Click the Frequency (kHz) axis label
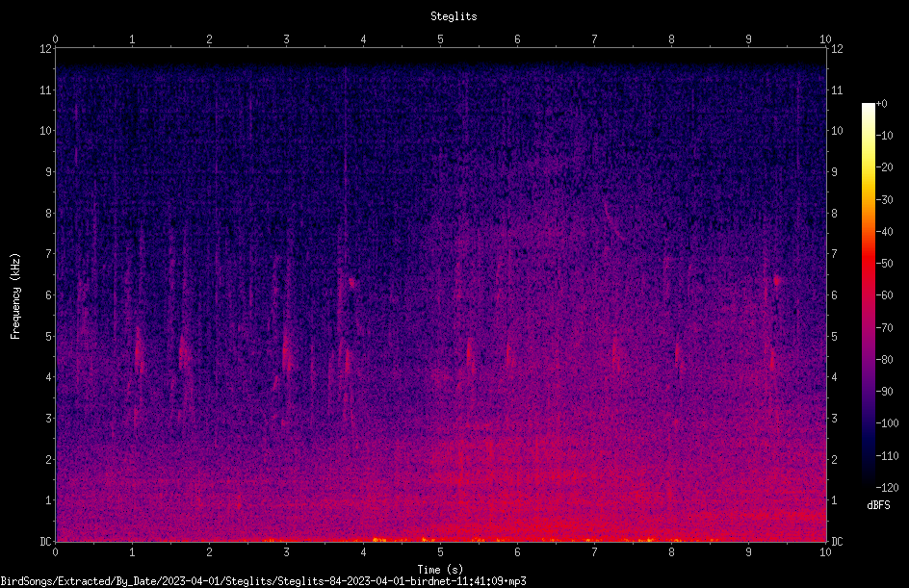909x588 pixels. click(15, 296)
